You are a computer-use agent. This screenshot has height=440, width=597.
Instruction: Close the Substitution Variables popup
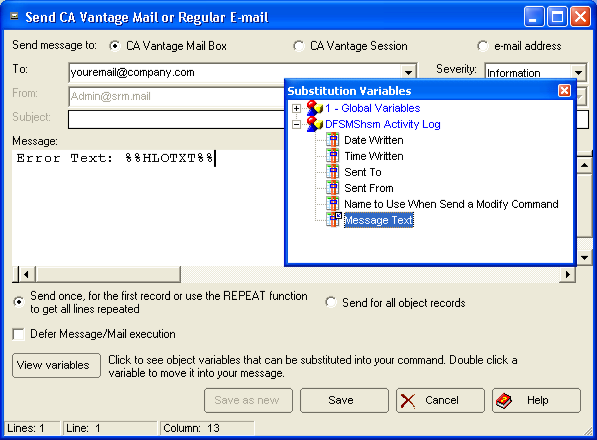(564, 91)
